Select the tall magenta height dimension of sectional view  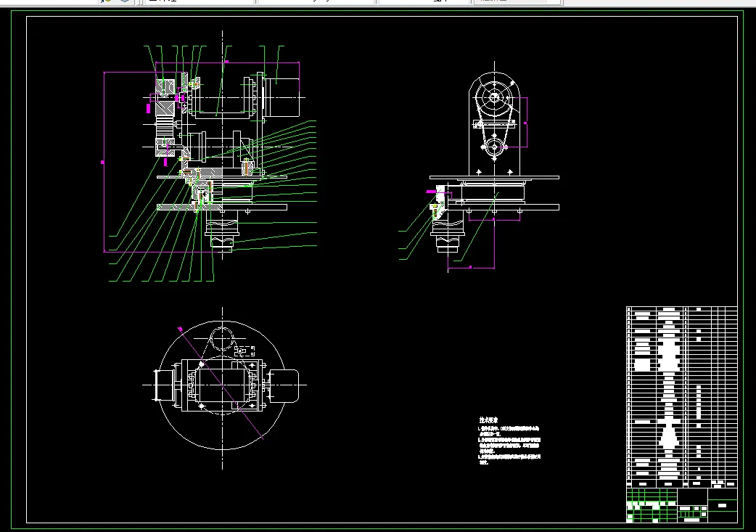tap(103, 162)
